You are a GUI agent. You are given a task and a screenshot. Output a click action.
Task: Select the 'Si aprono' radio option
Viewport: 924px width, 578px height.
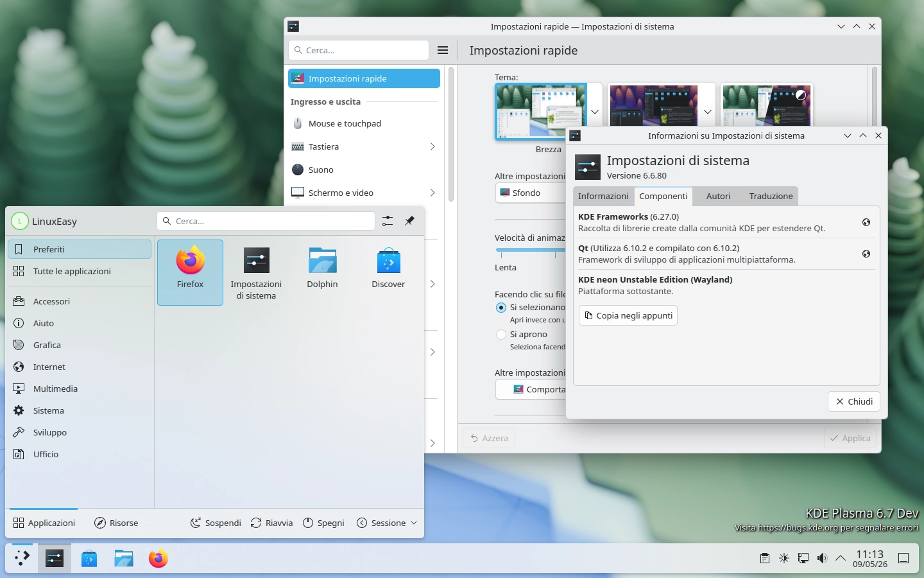pyautogui.click(x=501, y=335)
